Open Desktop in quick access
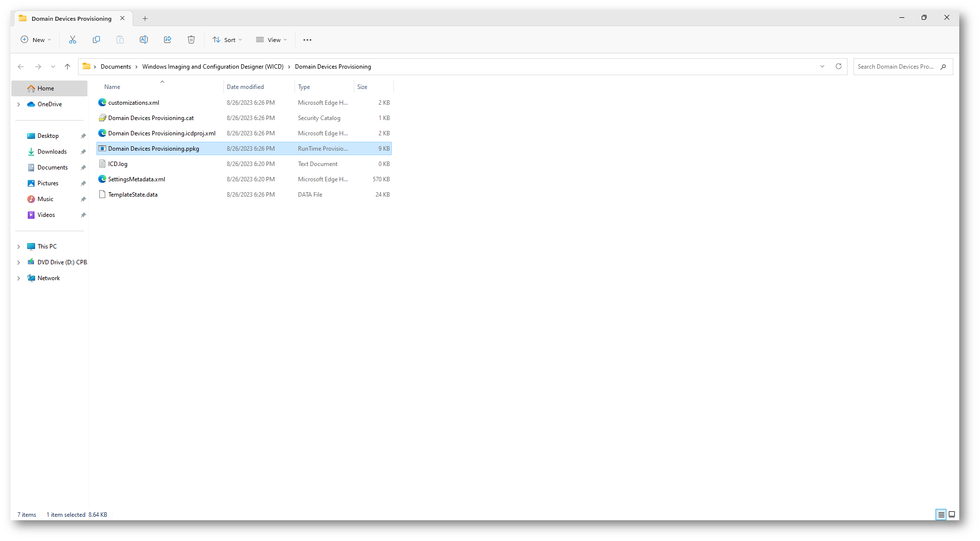 tap(48, 136)
